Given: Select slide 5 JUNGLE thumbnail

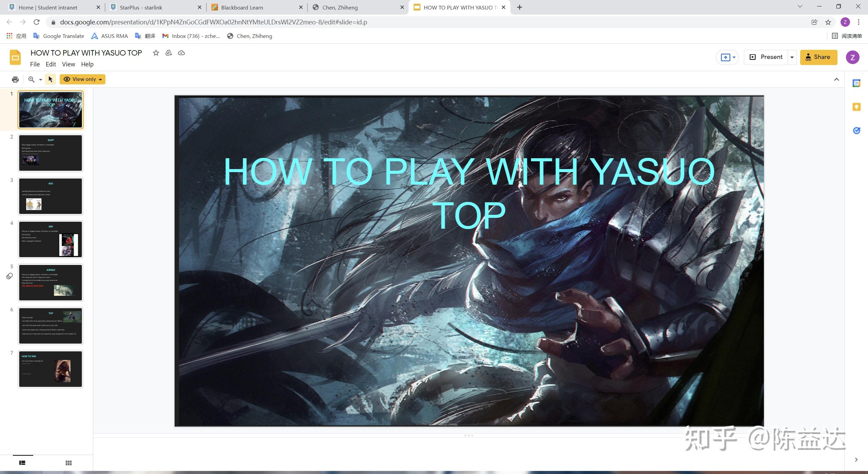Looking at the screenshot, I should 51,283.
